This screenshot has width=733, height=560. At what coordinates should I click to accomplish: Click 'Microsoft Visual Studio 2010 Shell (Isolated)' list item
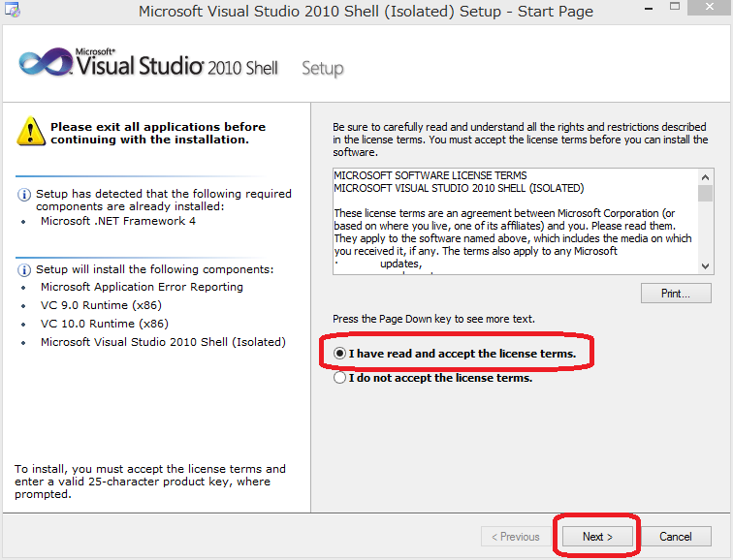pos(163,342)
